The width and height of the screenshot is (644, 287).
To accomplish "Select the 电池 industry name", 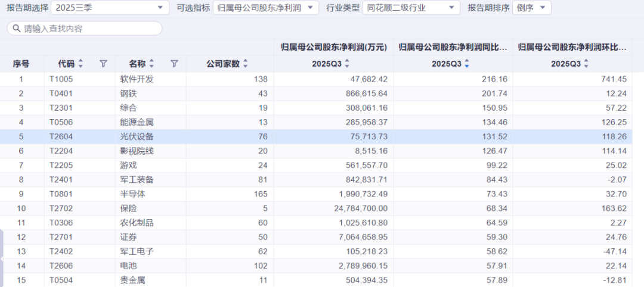I will (x=129, y=266).
